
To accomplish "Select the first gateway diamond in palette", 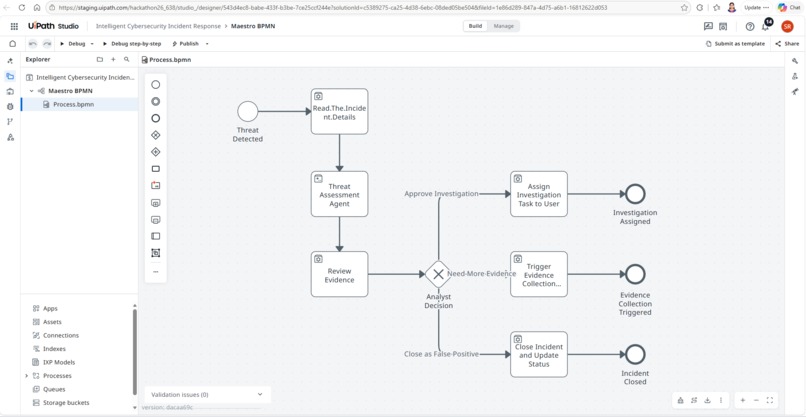I will pyautogui.click(x=156, y=135).
